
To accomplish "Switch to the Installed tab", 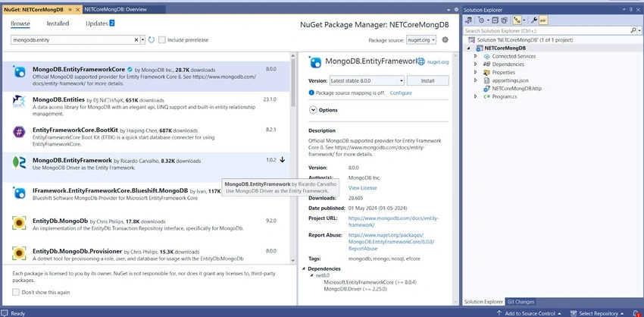I will (58, 24).
